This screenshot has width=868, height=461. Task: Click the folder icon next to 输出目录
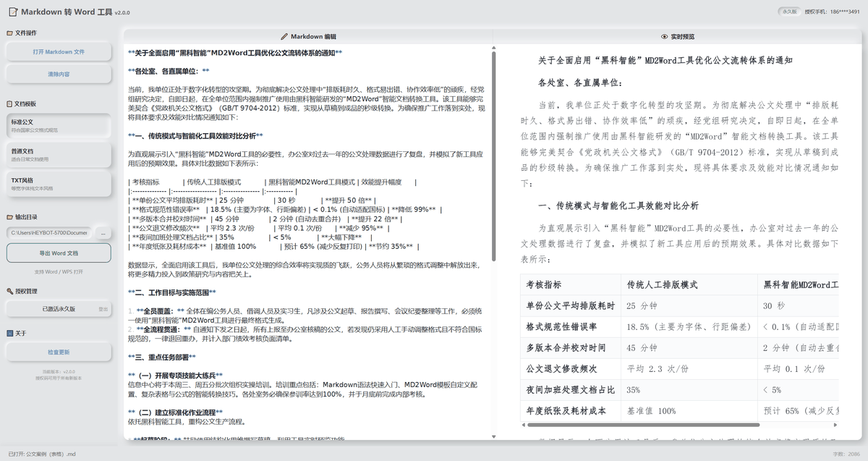click(x=9, y=216)
